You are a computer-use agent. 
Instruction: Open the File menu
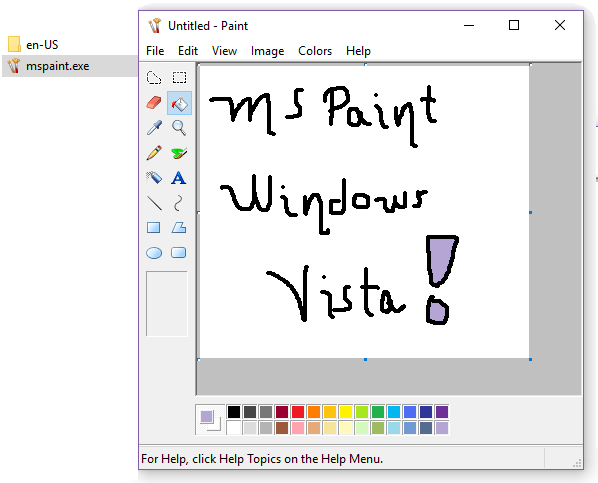[x=155, y=51]
